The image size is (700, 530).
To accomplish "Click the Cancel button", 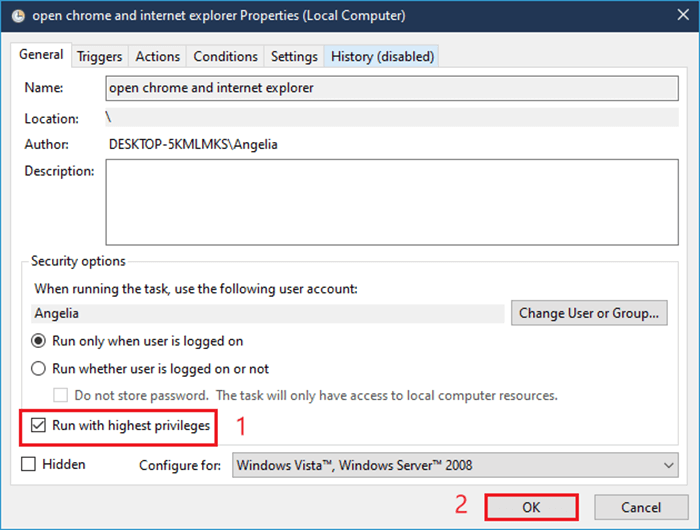I will (x=641, y=507).
